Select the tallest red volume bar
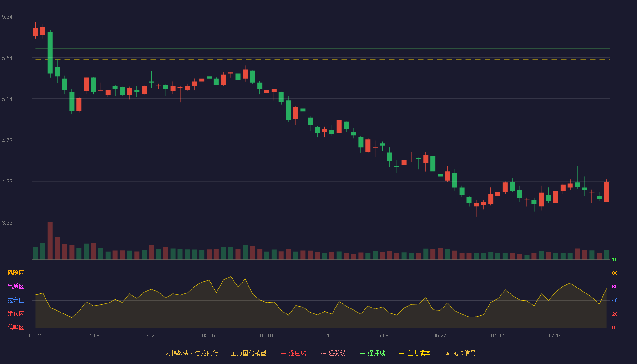Screen dimensions: 637x364 coord(50,241)
